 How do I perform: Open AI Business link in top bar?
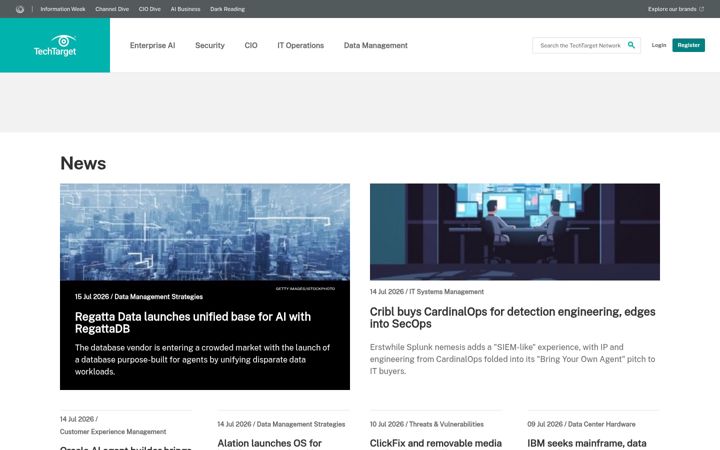tap(186, 9)
